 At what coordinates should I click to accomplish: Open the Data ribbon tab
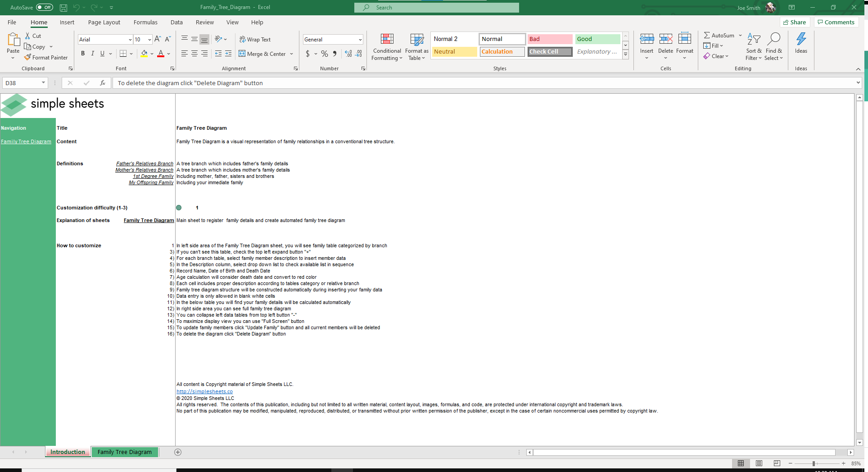(x=176, y=22)
